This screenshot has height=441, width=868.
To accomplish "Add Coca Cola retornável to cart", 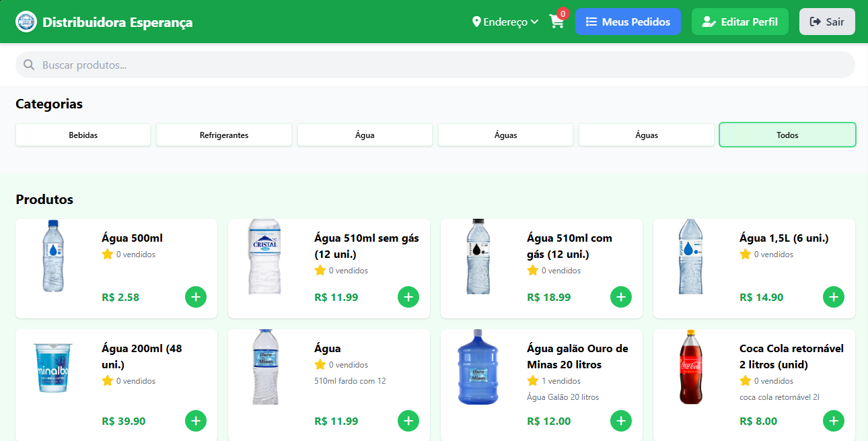I will click(834, 421).
